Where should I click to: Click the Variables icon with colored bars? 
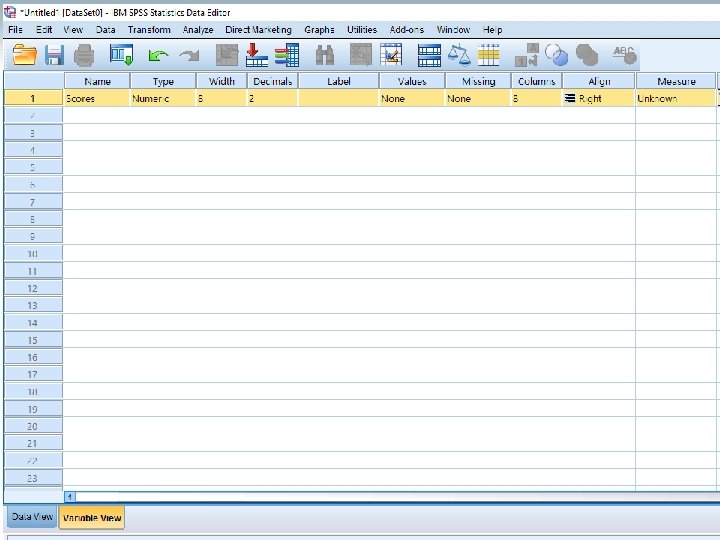pos(287,55)
